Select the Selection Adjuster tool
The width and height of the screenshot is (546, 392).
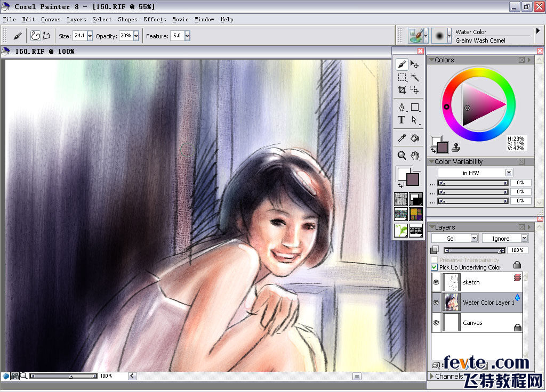[414, 90]
